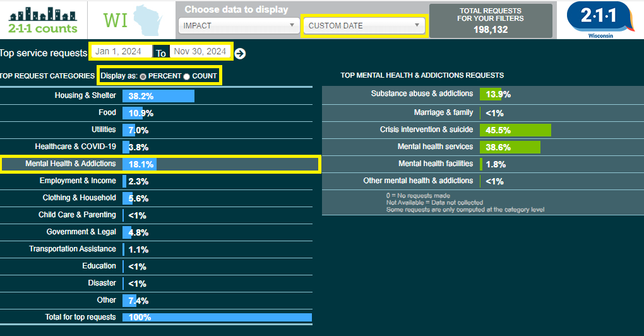The image size is (644, 336).
Task: Select the PERCENT radio button
Action: click(143, 76)
